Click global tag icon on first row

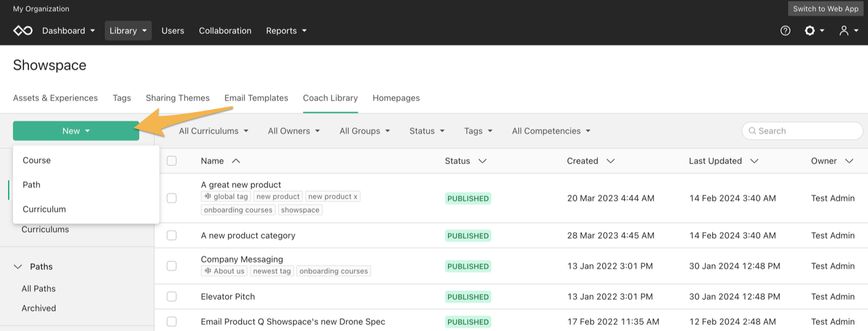[x=208, y=197]
